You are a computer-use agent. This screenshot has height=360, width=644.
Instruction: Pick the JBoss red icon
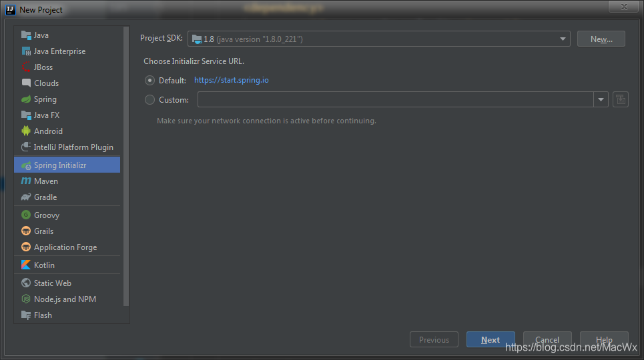pyautogui.click(x=26, y=67)
